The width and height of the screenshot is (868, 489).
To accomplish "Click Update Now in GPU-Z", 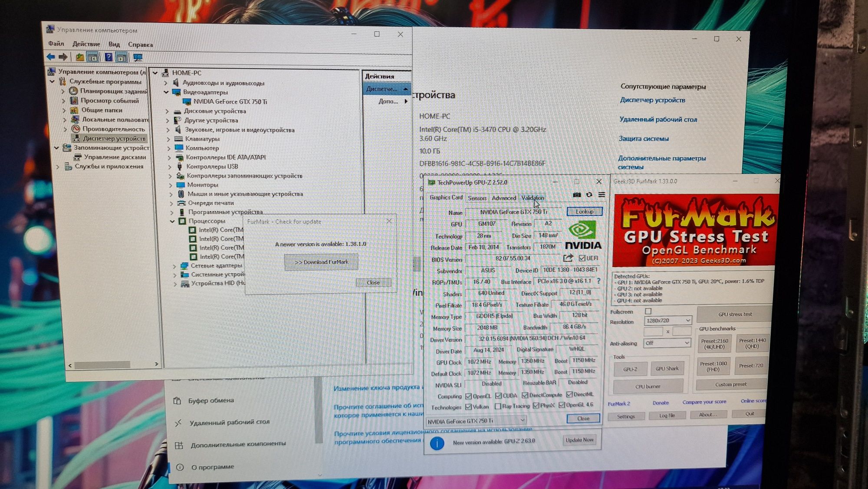I will pos(579,440).
